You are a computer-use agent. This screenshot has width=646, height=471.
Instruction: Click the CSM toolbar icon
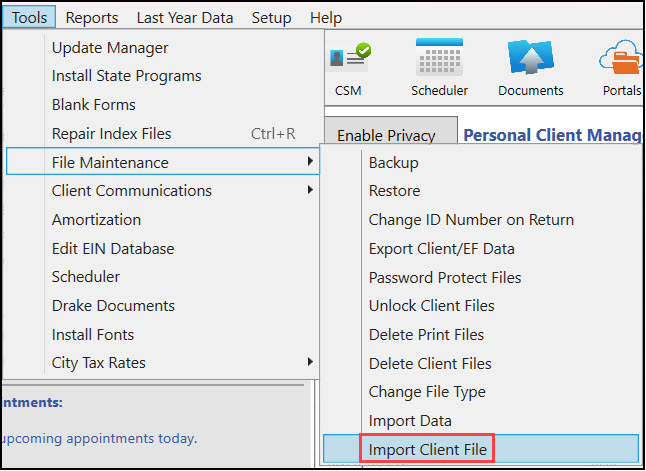coord(350,63)
